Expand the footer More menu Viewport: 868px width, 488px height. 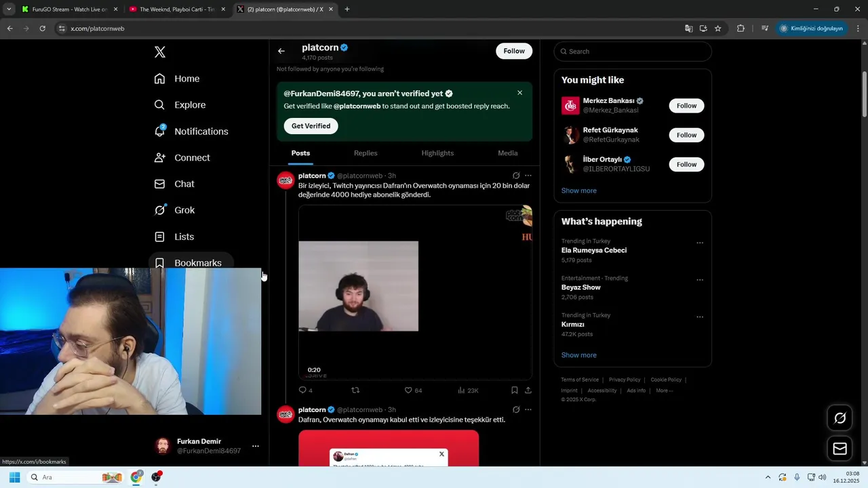point(664,390)
